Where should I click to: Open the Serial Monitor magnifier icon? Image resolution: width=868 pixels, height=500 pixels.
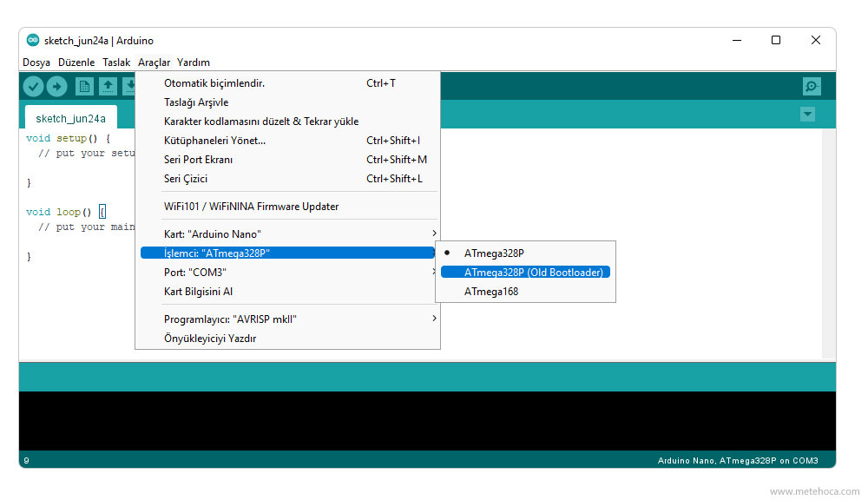[812, 87]
